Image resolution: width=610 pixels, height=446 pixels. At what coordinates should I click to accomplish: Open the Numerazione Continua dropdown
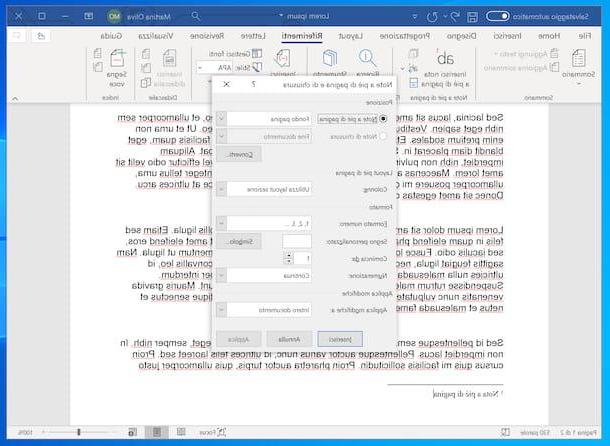tap(264, 276)
